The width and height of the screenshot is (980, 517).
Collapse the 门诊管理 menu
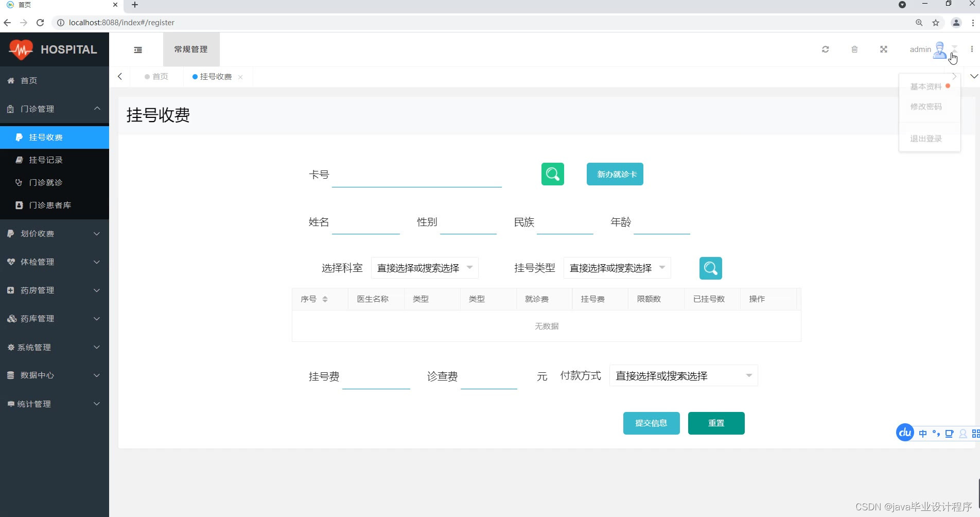[55, 109]
